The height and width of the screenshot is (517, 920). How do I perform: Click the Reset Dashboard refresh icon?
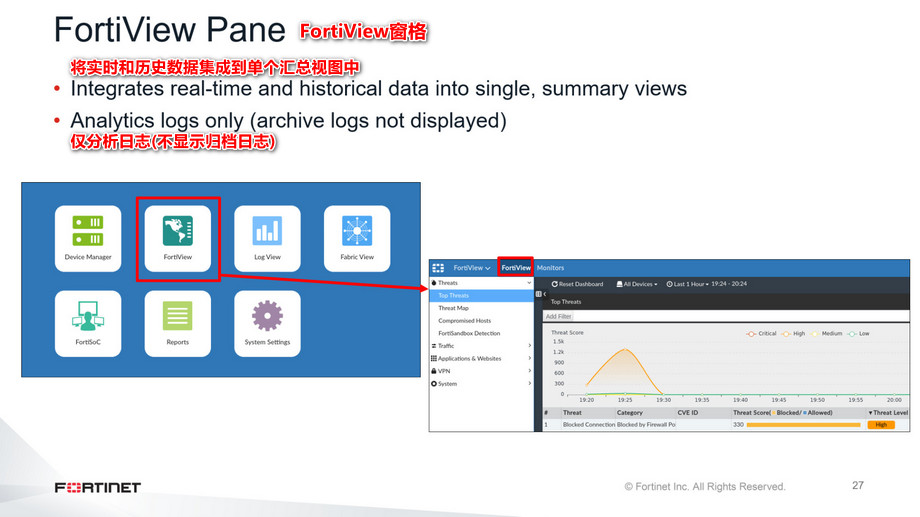tap(554, 284)
